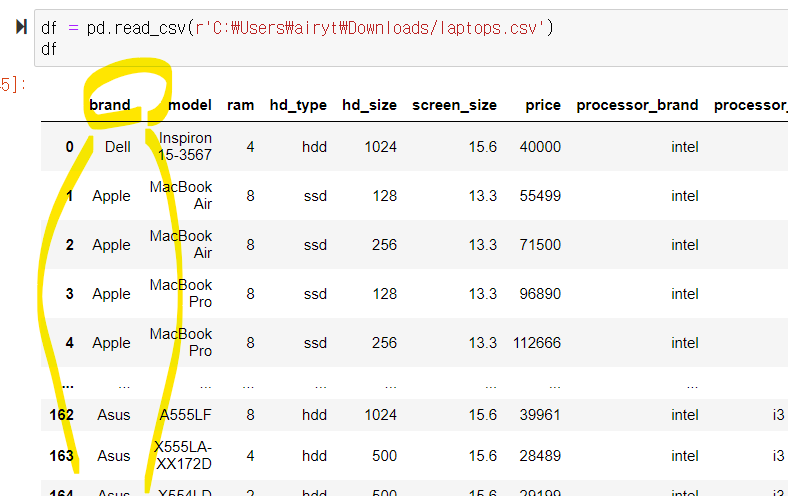This screenshot has height=496, width=788.
Task: Click the 15.6 screen size in row 163
Action: click(482, 456)
